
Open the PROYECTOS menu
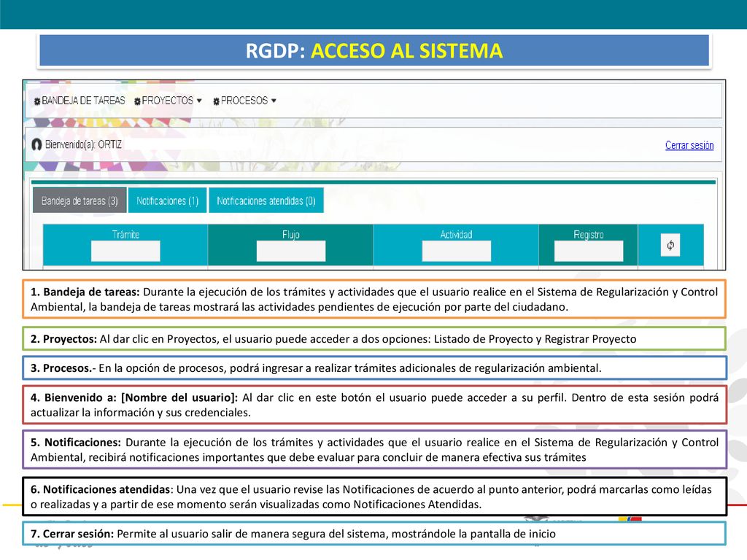(x=169, y=101)
